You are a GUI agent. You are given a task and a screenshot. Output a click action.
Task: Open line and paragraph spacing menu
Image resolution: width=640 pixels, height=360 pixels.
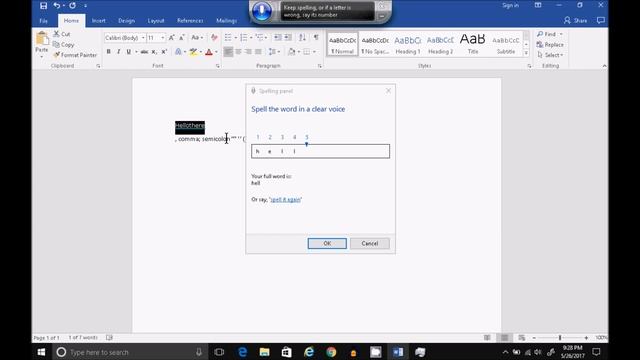(273, 52)
